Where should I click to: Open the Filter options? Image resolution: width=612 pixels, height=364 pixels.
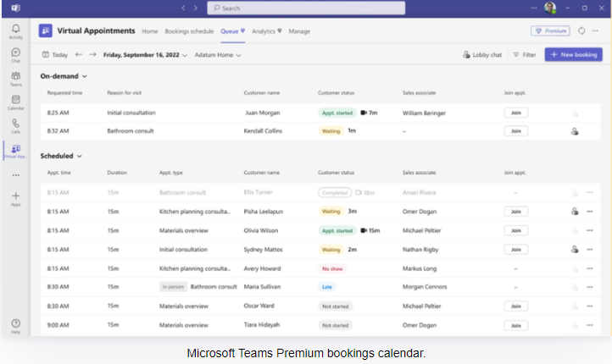(x=524, y=54)
